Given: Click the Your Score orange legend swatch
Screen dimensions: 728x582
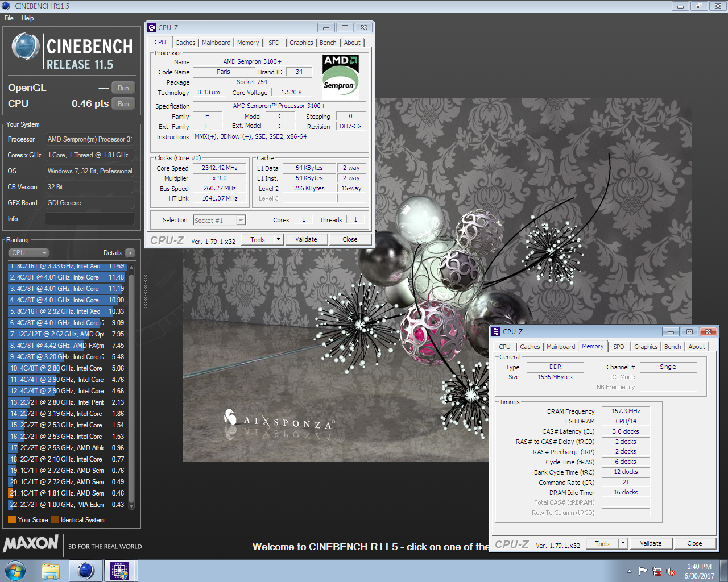Looking at the screenshot, I should click(12, 520).
